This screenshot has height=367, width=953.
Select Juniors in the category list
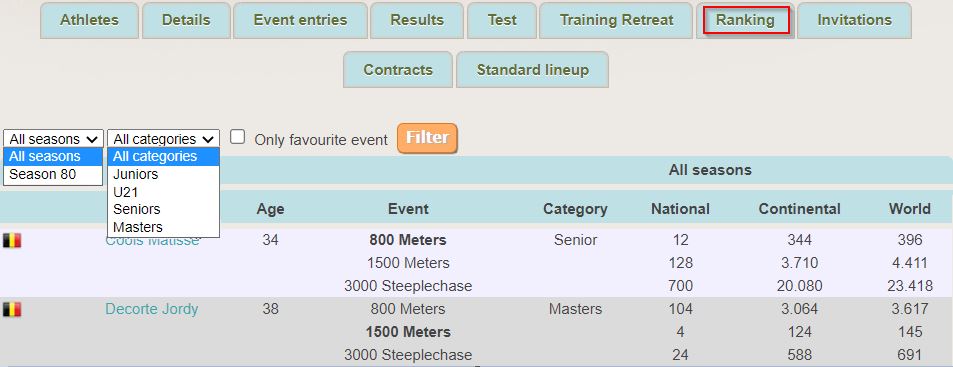pos(163,174)
